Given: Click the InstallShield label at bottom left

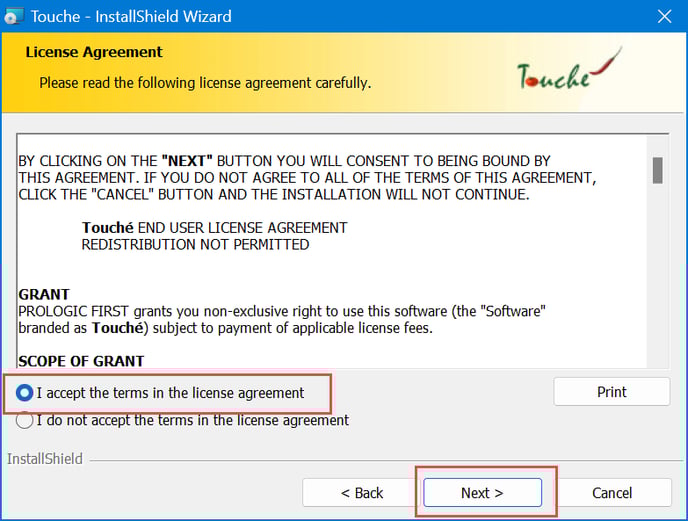Looking at the screenshot, I should [45, 459].
